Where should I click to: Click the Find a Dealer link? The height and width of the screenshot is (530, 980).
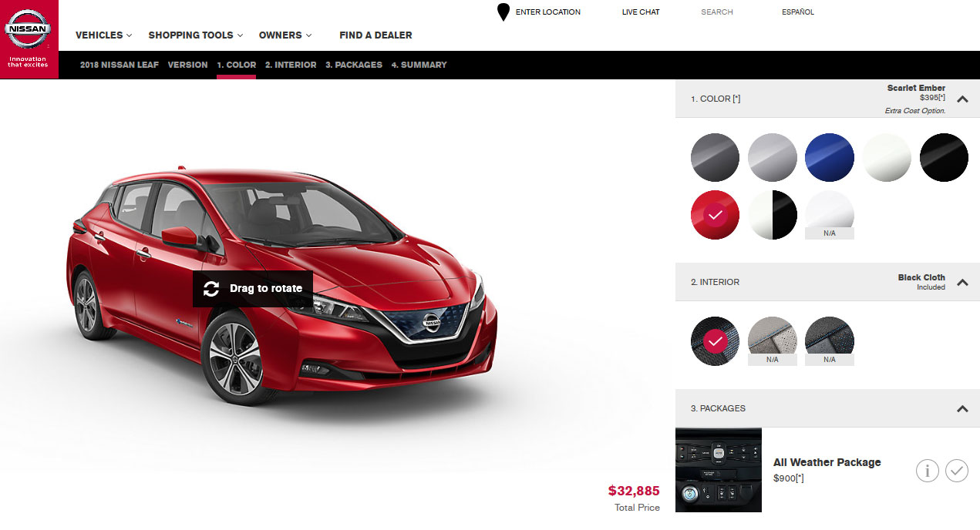point(375,35)
